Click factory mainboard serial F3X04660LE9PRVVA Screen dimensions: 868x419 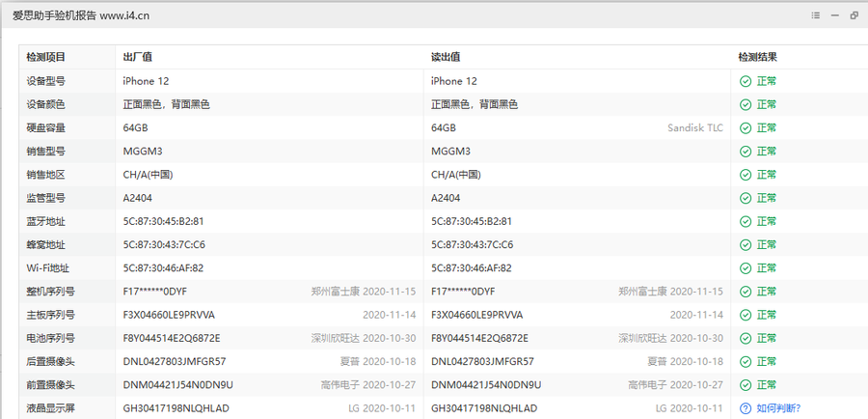(169, 315)
